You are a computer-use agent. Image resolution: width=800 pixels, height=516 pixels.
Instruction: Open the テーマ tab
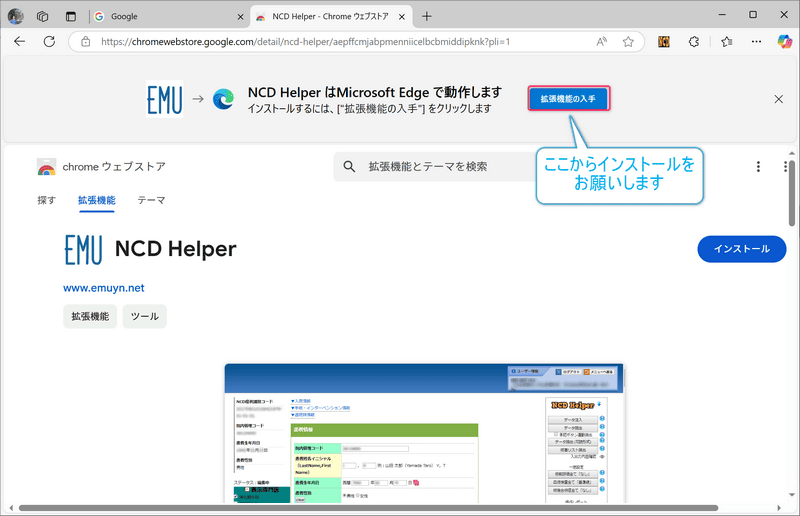pyautogui.click(x=151, y=200)
